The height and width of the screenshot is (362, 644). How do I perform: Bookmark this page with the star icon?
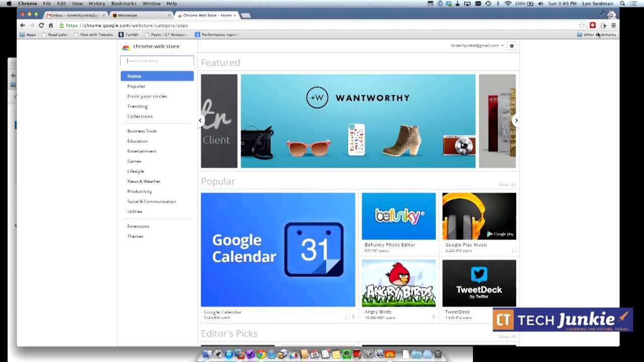click(x=582, y=25)
